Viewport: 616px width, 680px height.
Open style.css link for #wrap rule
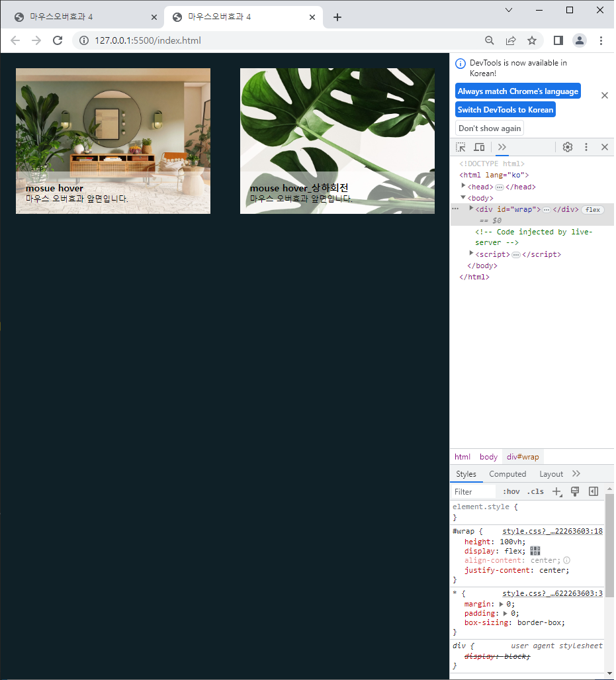point(552,531)
